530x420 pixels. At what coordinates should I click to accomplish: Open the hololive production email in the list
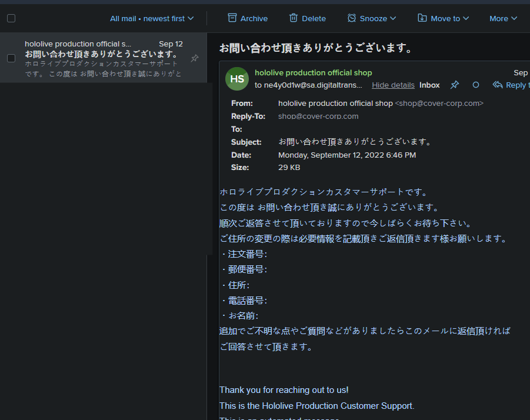[x=104, y=58]
